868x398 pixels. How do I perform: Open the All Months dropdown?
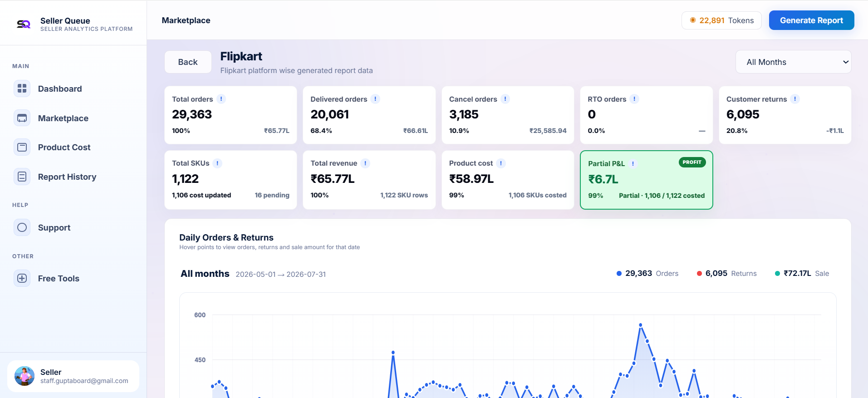[793, 62]
